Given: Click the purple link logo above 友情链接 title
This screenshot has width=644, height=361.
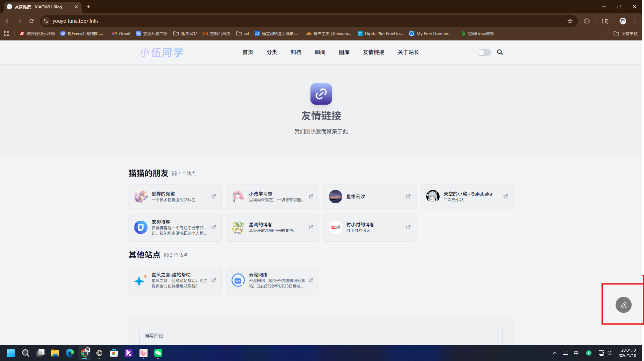Looking at the screenshot, I should click(321, 94).
